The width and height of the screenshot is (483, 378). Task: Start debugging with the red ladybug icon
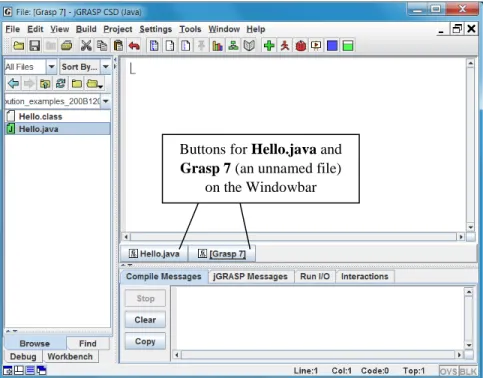pyautogui.click(x=301, y=45)
